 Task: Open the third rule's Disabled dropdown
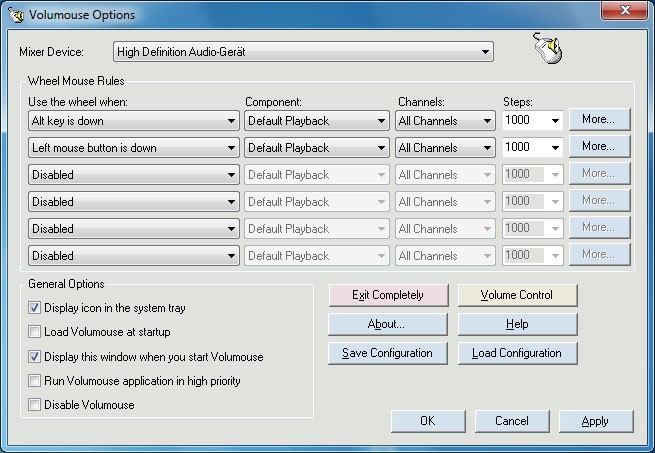point(134,175)
